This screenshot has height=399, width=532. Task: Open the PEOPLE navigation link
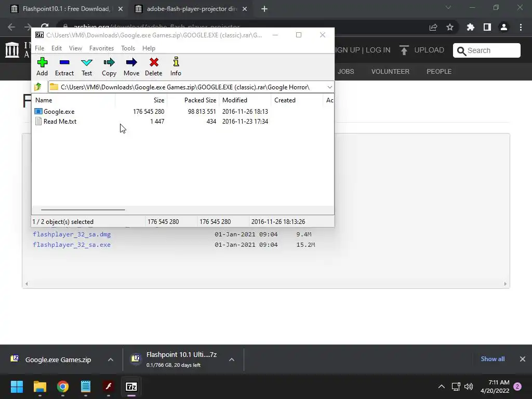[x=439, y=72]
